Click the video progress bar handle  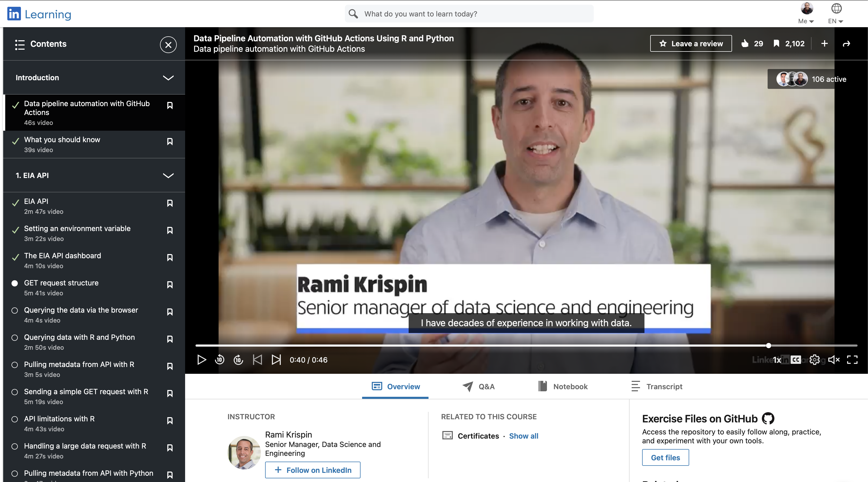(x=768, y=345)
